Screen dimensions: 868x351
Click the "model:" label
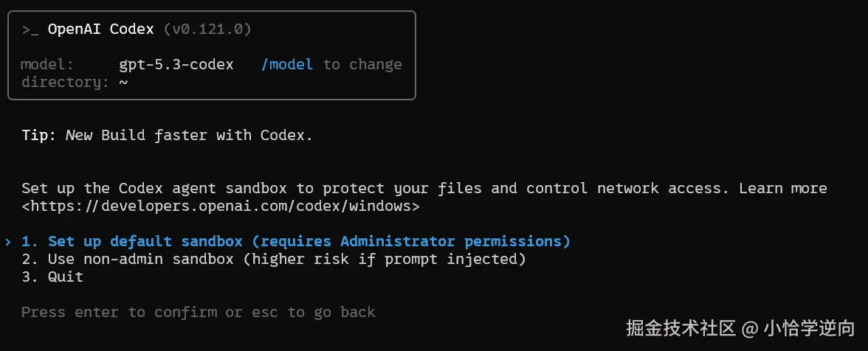[47, 64]
